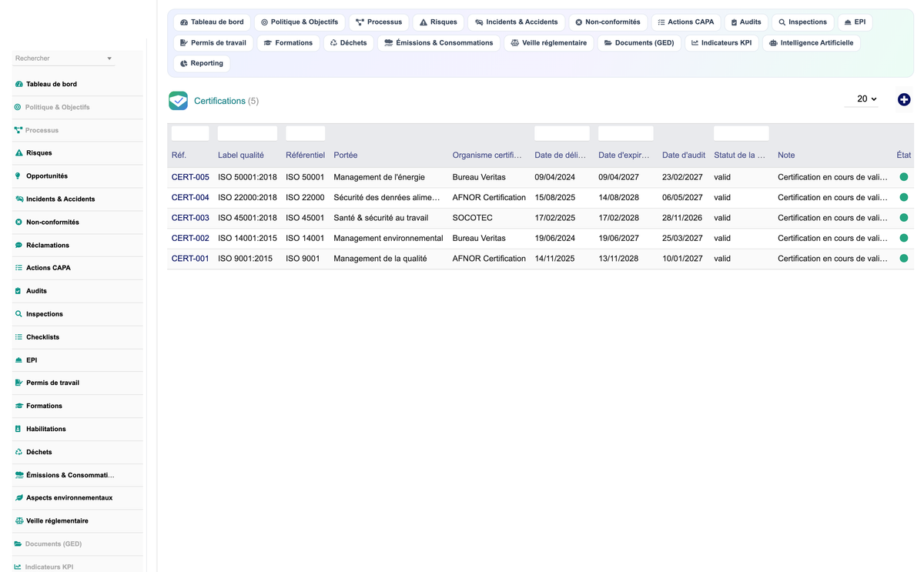Open the top Permis de travail tab
Viewport: 924px width, 572px height.
point(213,43)
